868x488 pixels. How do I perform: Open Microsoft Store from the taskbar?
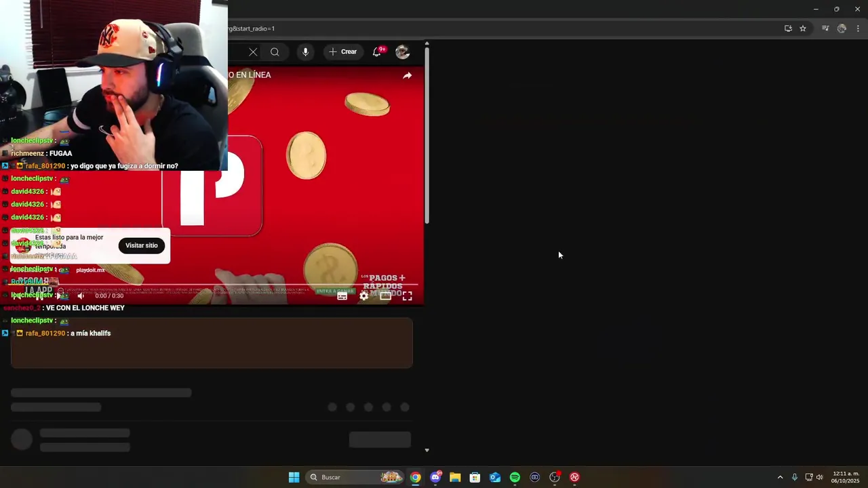(475, 477)
